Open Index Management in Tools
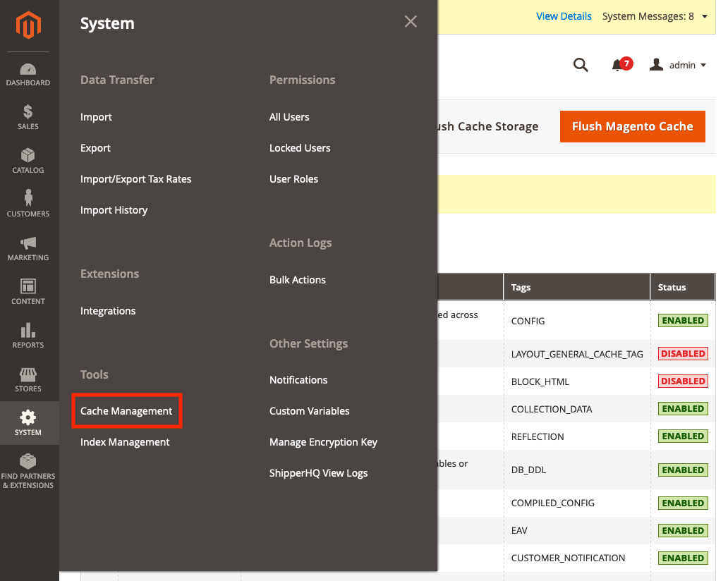The height and width of the screenshot is (581, 728). point(125,442)
